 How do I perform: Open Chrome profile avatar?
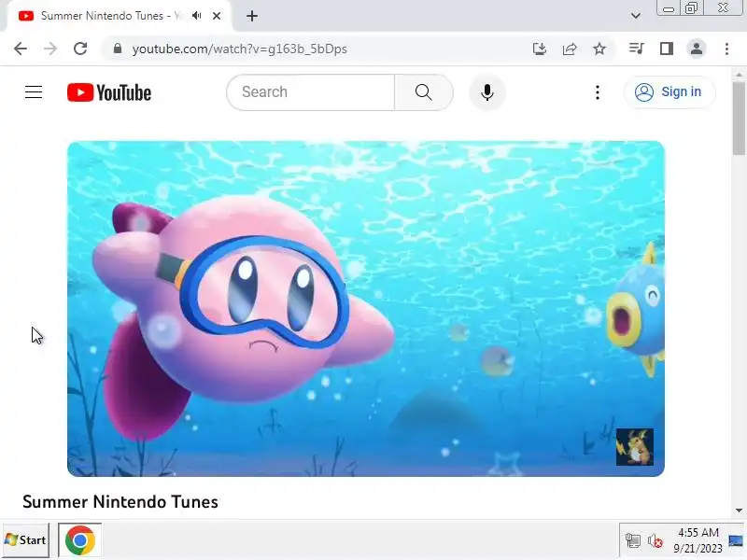[x=697, y=49]
